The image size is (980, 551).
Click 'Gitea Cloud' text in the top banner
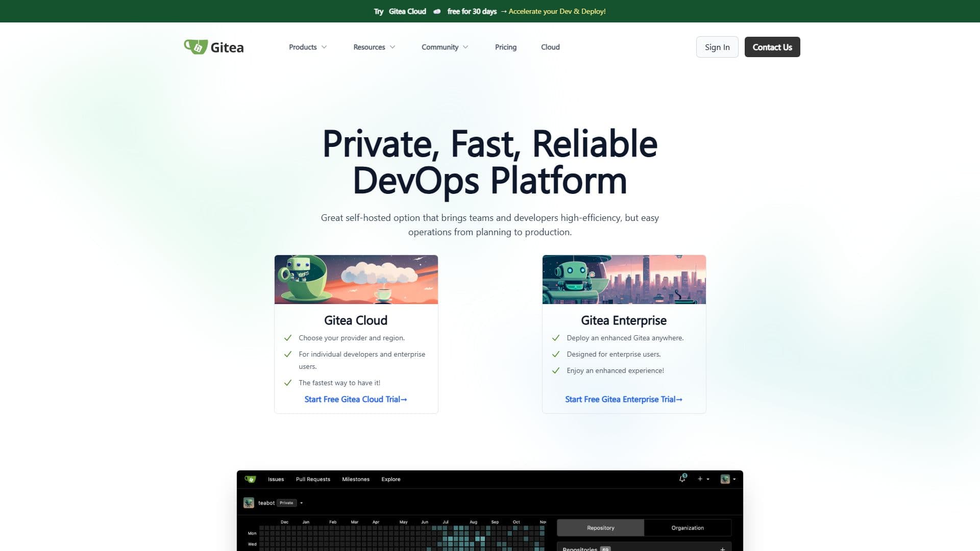pyautogui.click(x=407, y=11)
